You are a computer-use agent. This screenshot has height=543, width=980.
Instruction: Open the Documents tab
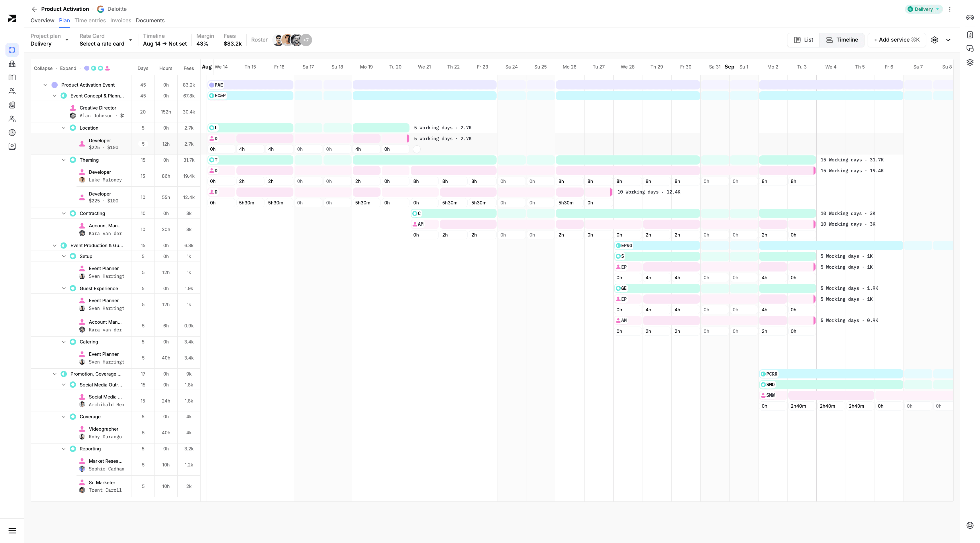[150, 21]
